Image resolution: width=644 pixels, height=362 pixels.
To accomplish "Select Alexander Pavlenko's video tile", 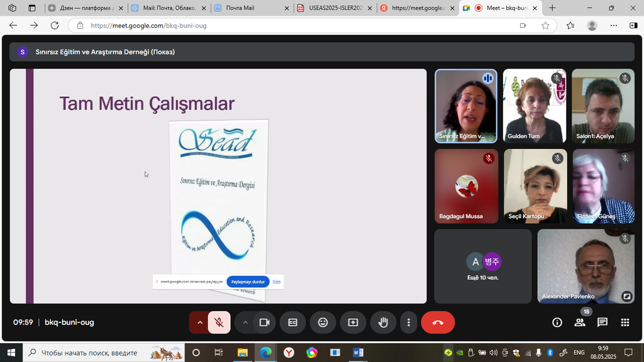I will [x=585, y=266].
